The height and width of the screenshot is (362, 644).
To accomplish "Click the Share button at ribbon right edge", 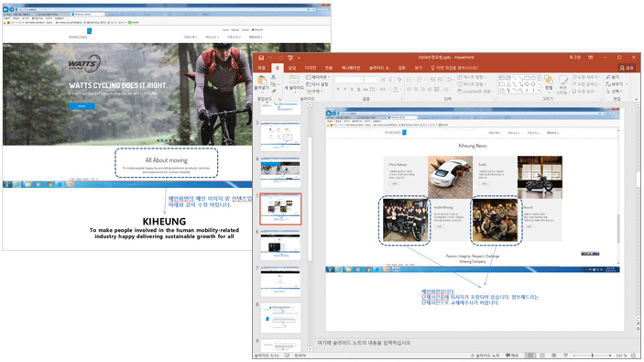I will 628,68.
